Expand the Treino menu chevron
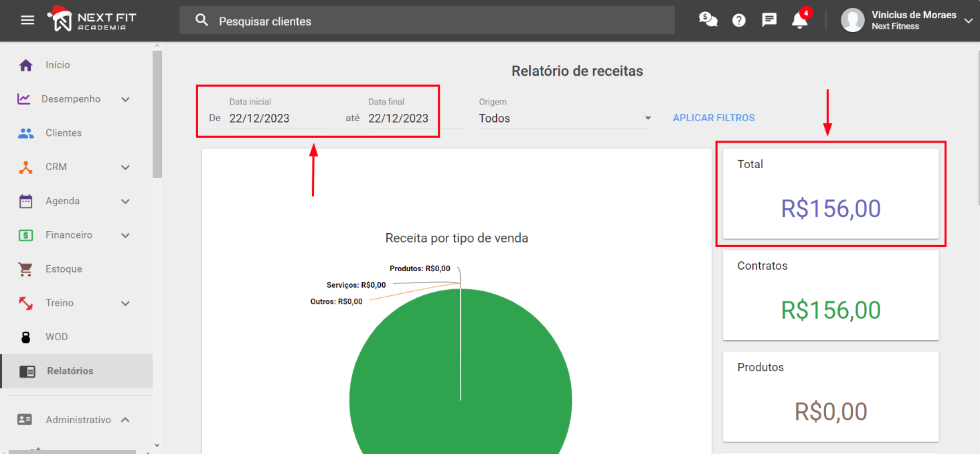980x454 pixels. [x=125, y=303]
